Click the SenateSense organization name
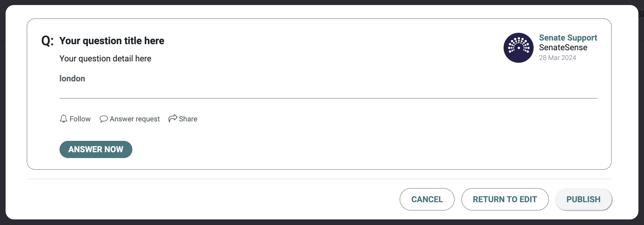Viewport: 644px width, 225px height. click(563, 47)
